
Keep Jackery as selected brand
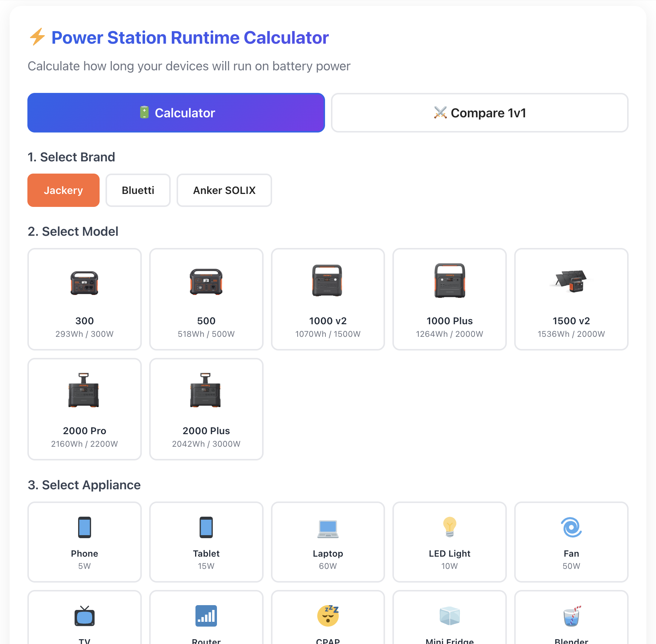pos(63,190)
